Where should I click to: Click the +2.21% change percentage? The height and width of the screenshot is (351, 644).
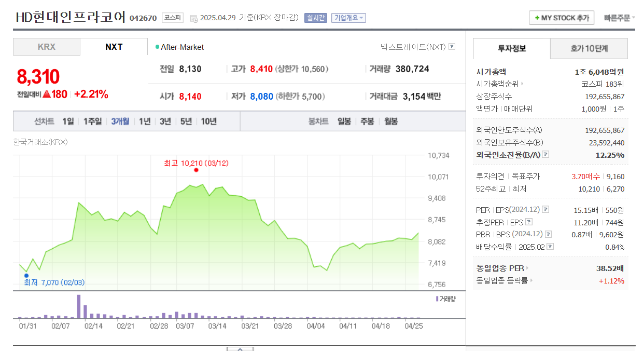click(91, 95)
